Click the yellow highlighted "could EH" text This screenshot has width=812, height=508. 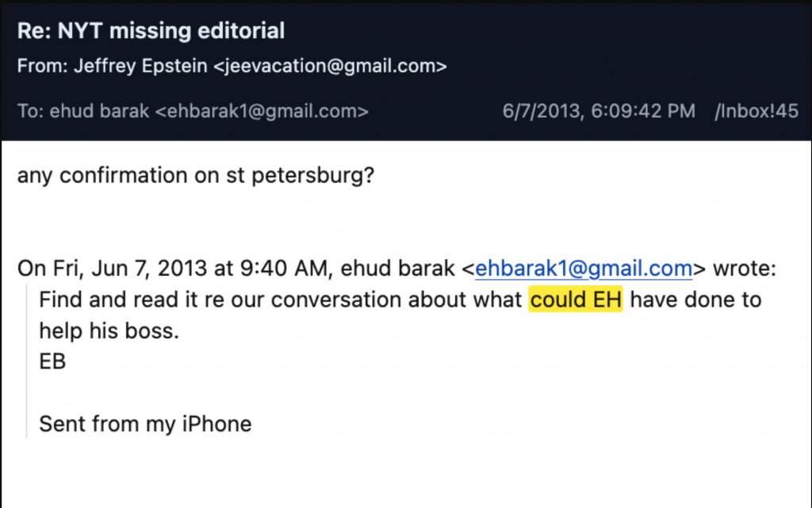tap(576, 300)
